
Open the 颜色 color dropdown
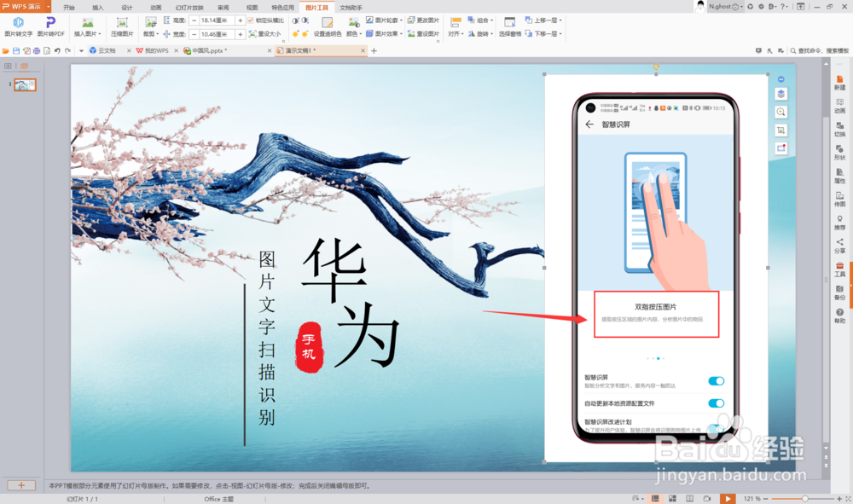pos(354,34)
